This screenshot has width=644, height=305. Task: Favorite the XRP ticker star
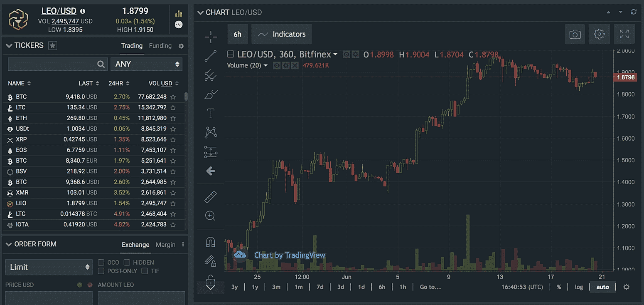[x=173, y=139]
